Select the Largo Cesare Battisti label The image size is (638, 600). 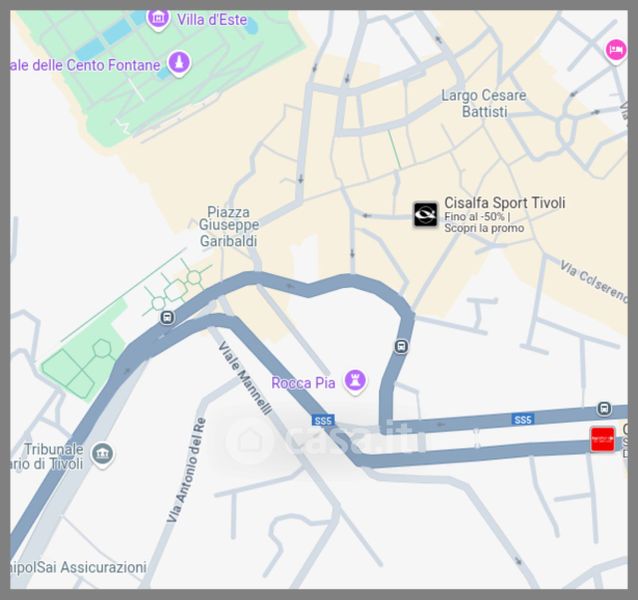tap(484, 103)
